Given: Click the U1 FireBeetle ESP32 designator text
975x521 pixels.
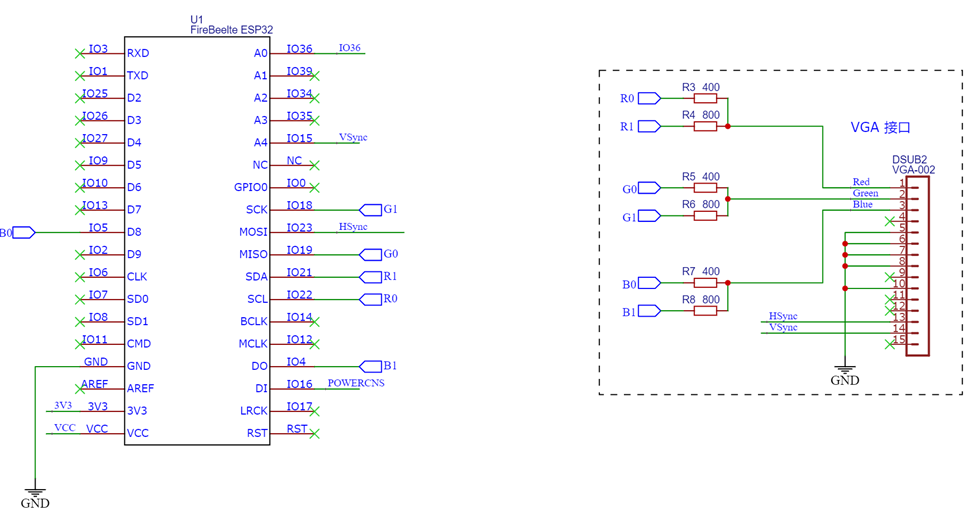Looking at the screenshot, I should (x=231, y=25).
